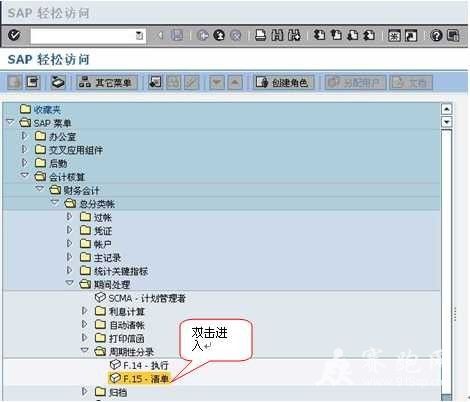Screen dimensions: 470x402
Task: Click the 创建角色 button
Action: click(283, 82)
